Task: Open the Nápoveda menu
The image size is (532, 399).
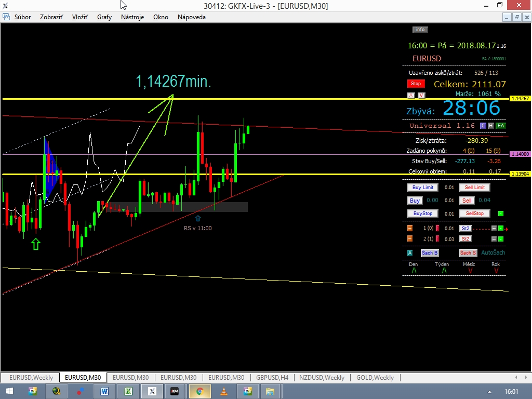Action: tap(191, 17)
